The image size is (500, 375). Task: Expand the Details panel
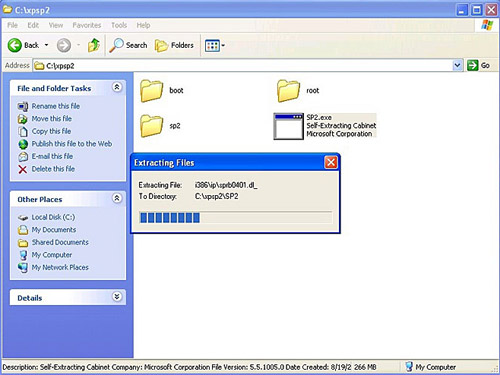point(117,297)
